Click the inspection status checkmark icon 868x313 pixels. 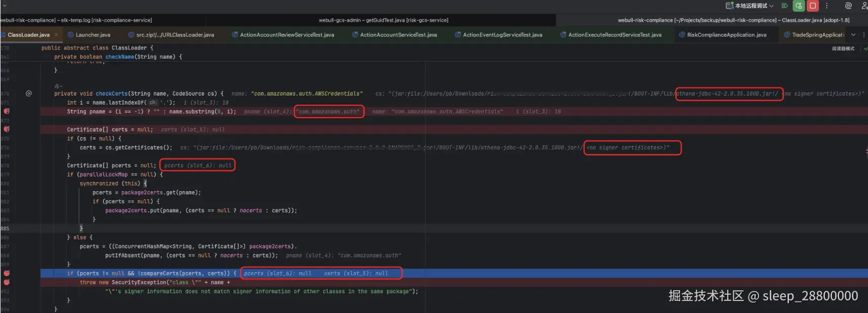[865, 49]
